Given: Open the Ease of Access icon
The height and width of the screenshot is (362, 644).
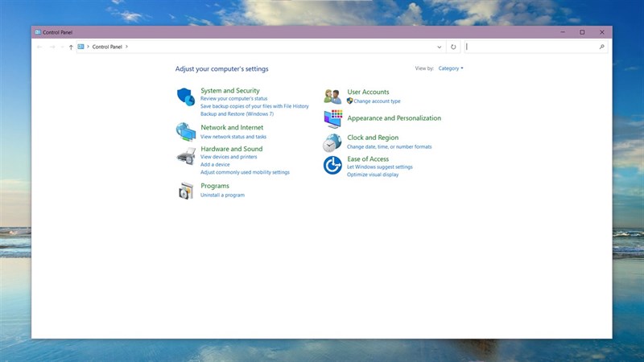Looking at the screenshot, I should 332,166.
